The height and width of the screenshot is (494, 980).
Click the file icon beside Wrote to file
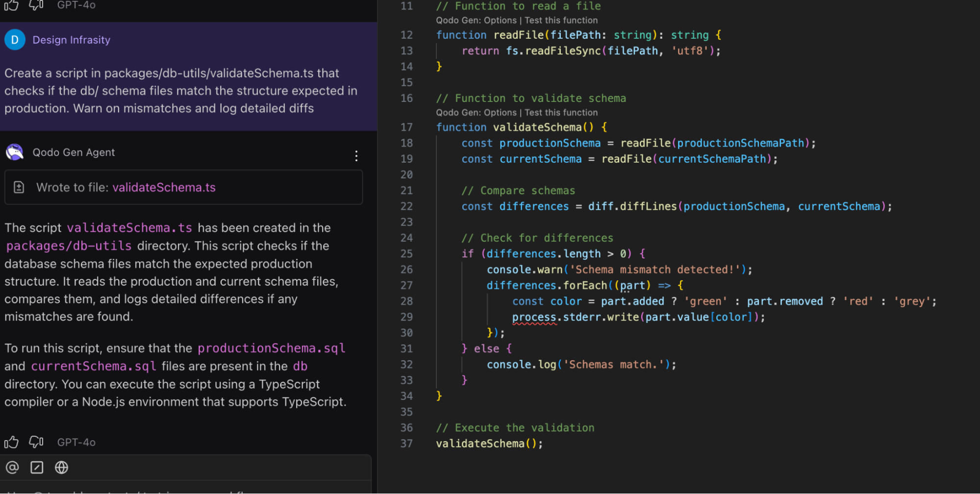point(19,187)
